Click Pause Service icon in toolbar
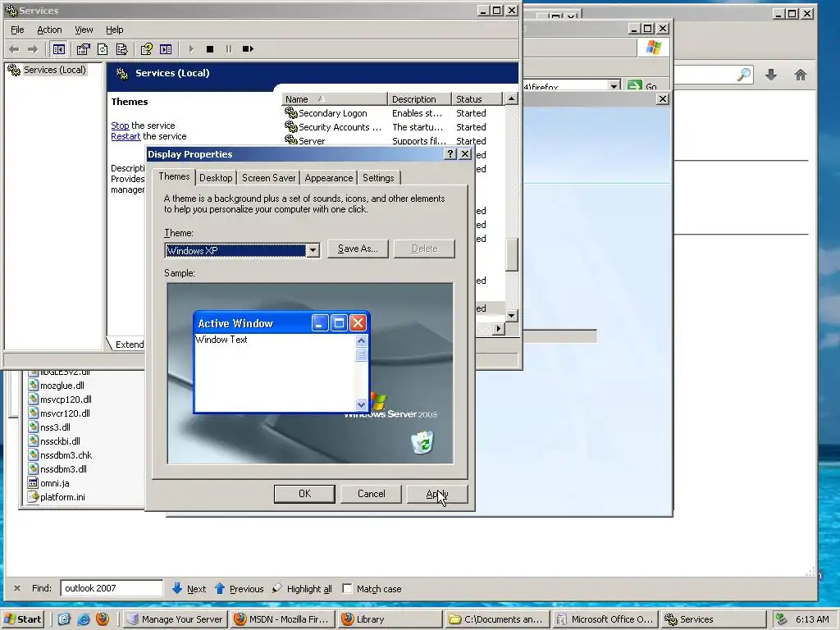Viewport: 840px width, 630px height. pos(229,49)
